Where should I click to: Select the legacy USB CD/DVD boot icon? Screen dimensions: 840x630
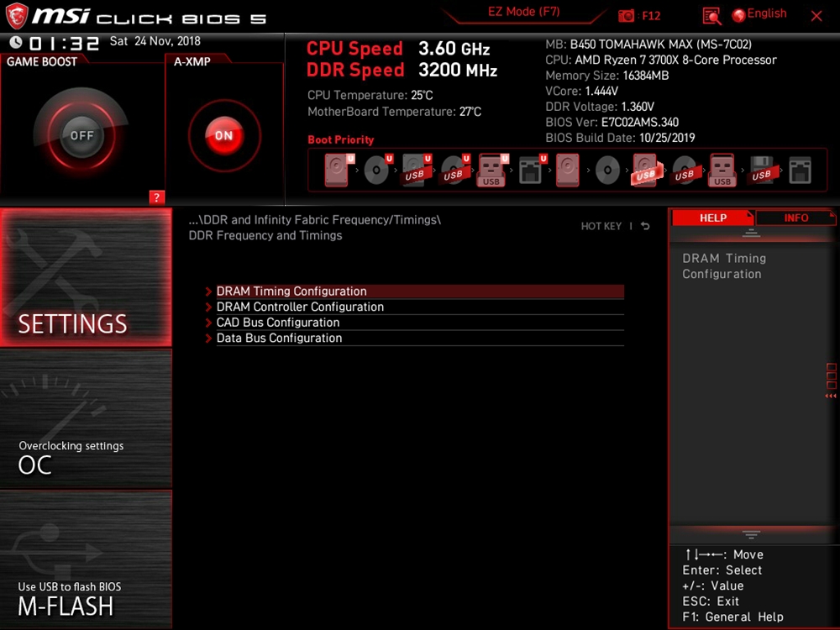tap(684, 170)
